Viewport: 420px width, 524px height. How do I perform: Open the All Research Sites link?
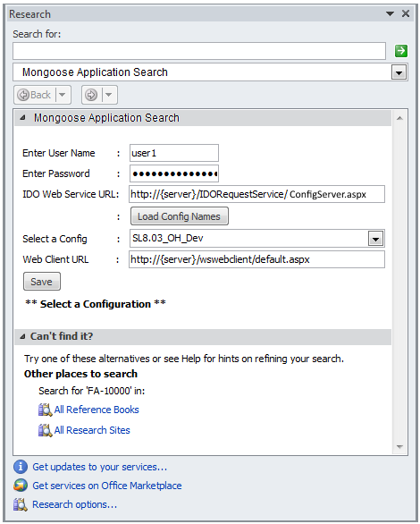coord(92,430)
